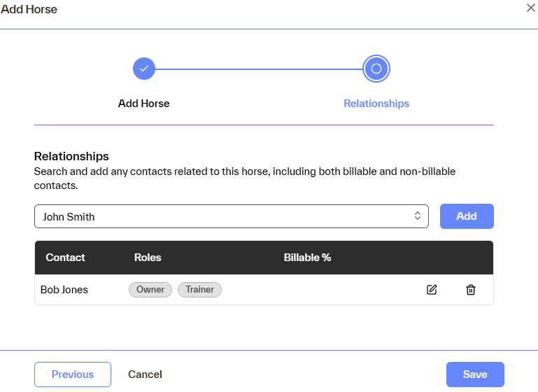Save the horse relationships
Screen dimensions: 538x392
[x=475, y=374]
